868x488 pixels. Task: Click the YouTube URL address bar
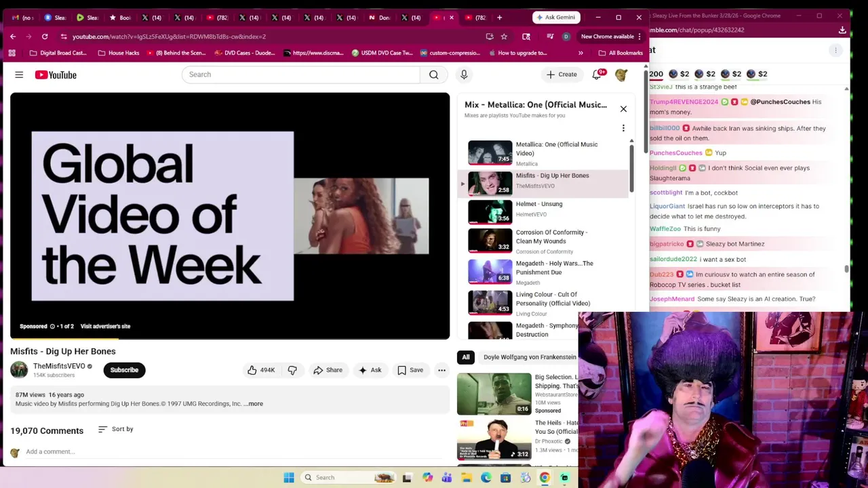[271, 37]
